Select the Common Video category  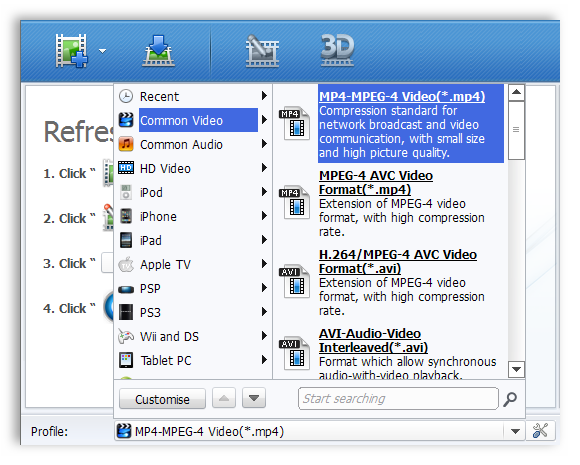coord(193,120)
